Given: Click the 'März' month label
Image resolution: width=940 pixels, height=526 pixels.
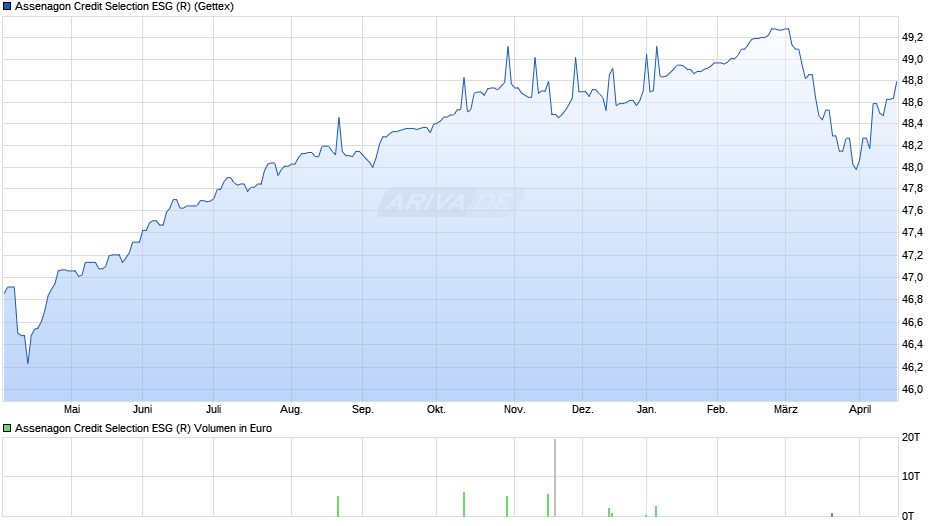Looking at the screenshot, I should coord(785,409).
